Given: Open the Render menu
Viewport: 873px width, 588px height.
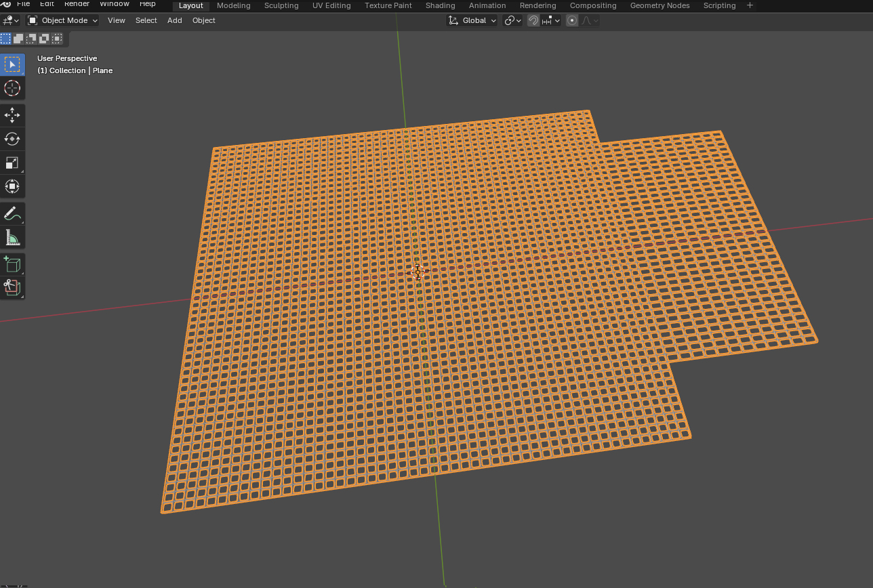Looking at the screenshot, I should tap(77, 4).
